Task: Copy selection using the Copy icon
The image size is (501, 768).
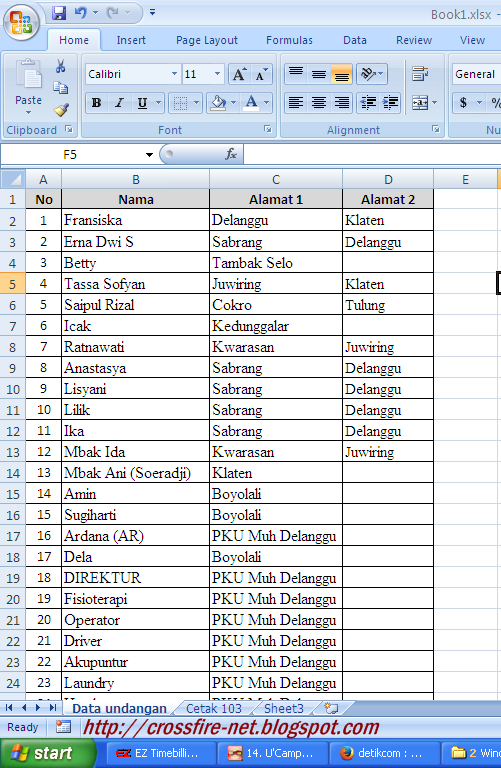Action: (61, 88)
